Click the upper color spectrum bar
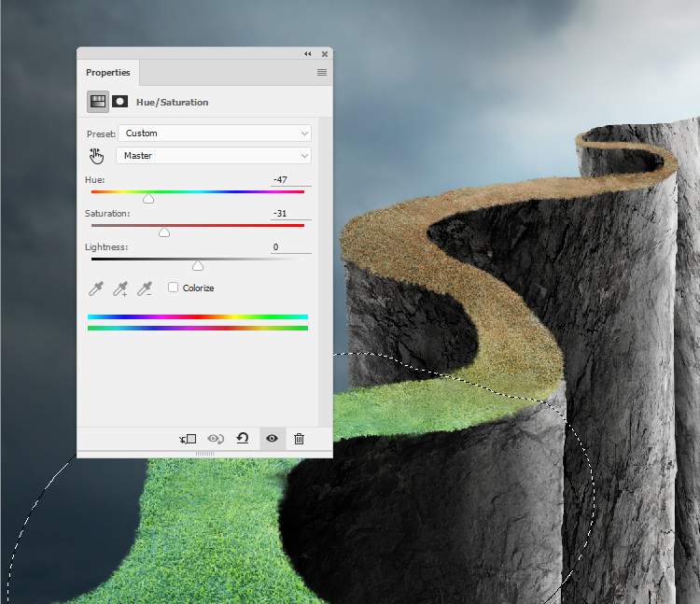Viewport: 700px width, 604px height. tap(198, 317)
